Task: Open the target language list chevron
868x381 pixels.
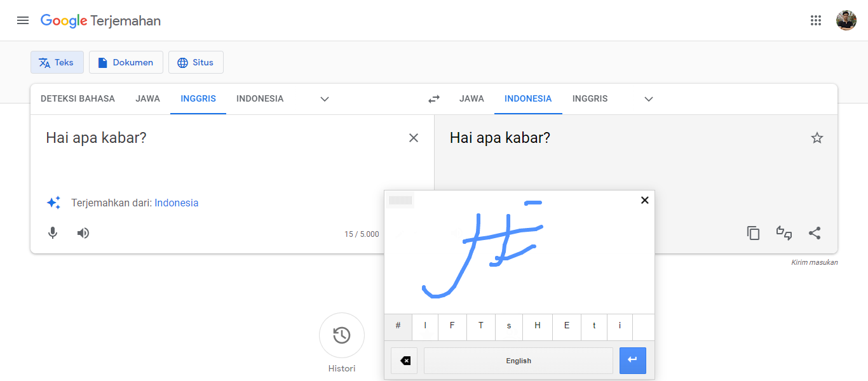Action: click(648, 99)
